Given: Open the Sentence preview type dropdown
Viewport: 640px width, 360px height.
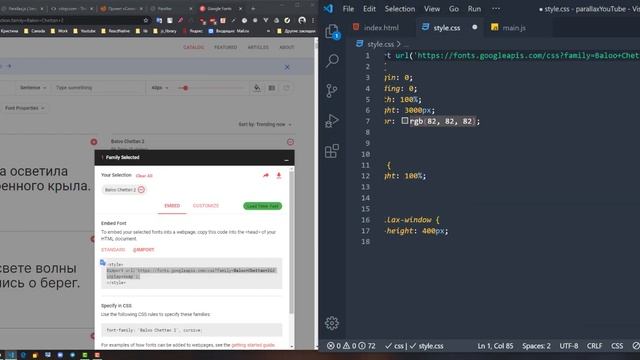Looking at the screenshot, I should click(x=33, y=88).
